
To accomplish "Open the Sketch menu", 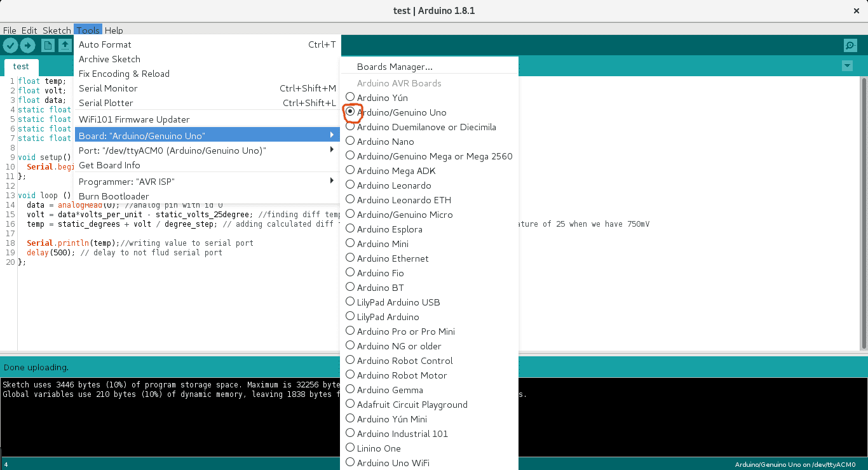I will pos(57,30).
